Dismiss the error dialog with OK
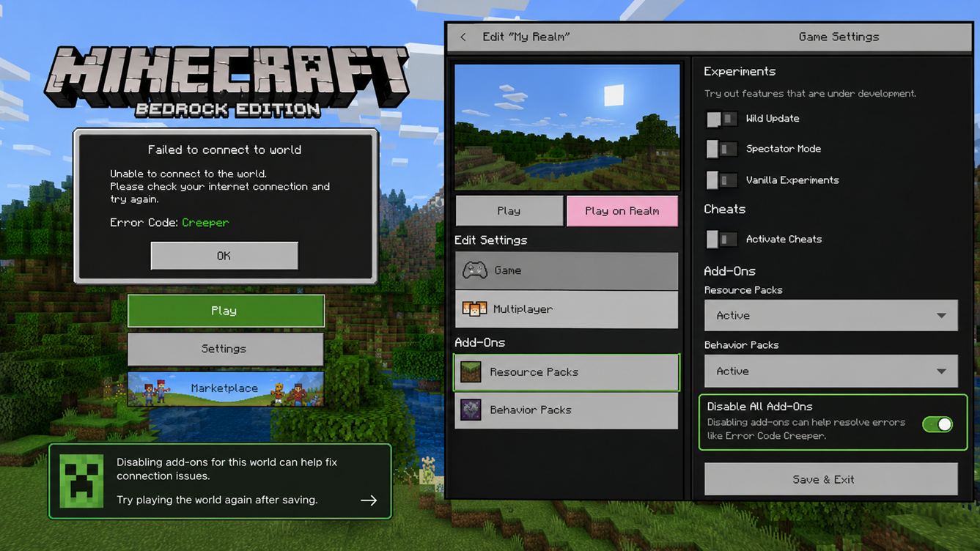This screenshot has height=551, width=980. coord(224,256)
